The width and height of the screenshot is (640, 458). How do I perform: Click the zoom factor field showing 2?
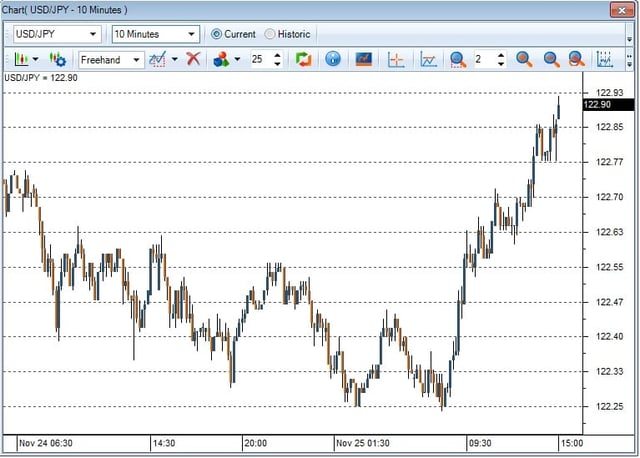pyautogui.click(x=484, y=60)
